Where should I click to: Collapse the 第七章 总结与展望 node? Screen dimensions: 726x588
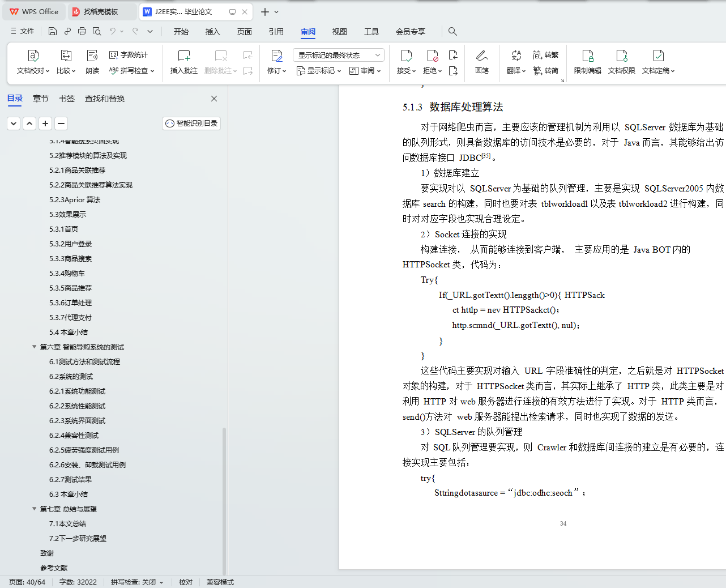coord(34,509)
